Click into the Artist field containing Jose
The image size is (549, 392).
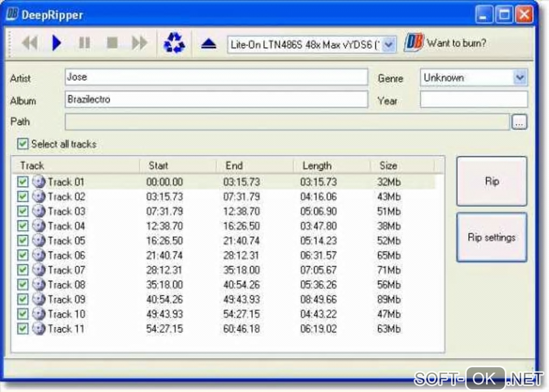(x=216, y=77)
